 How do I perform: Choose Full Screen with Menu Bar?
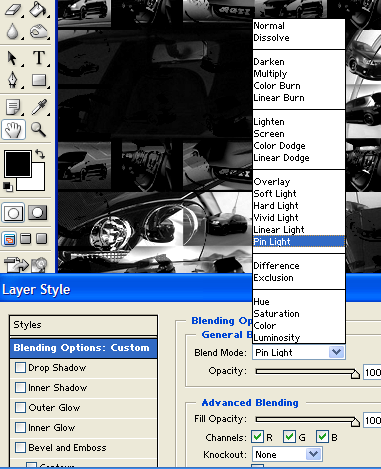pyautogui.click(x=26, y=239)
